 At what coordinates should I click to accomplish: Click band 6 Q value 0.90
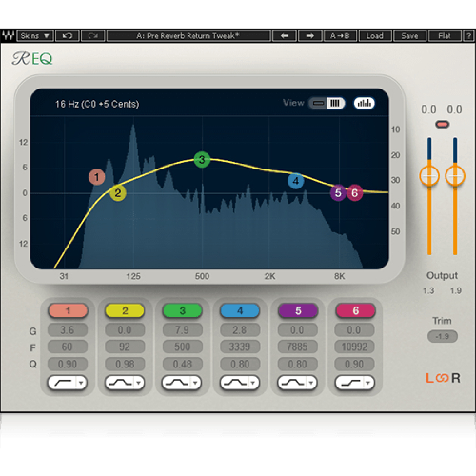(354, 364)
